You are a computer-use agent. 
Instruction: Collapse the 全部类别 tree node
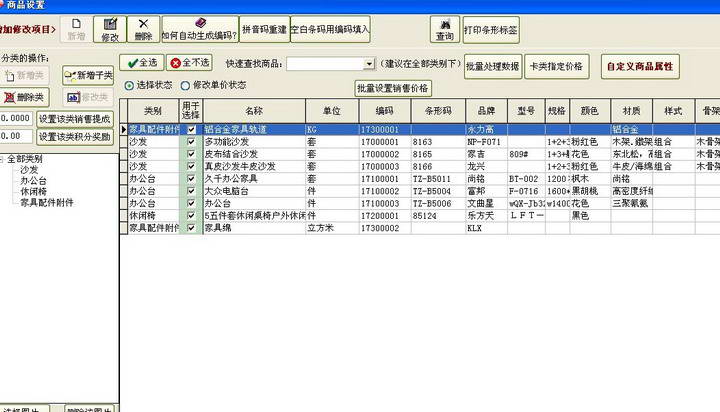click(2, 159)
